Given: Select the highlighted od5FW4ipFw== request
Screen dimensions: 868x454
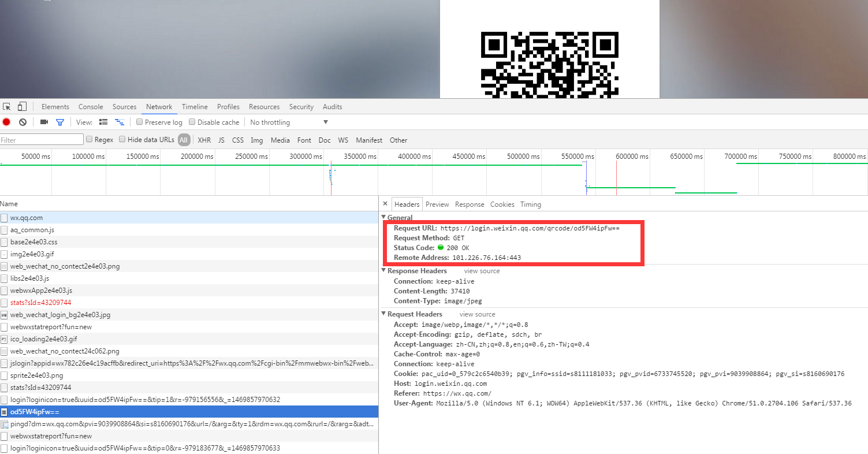Looking at the screenshot, I should (x=189, y=412).
